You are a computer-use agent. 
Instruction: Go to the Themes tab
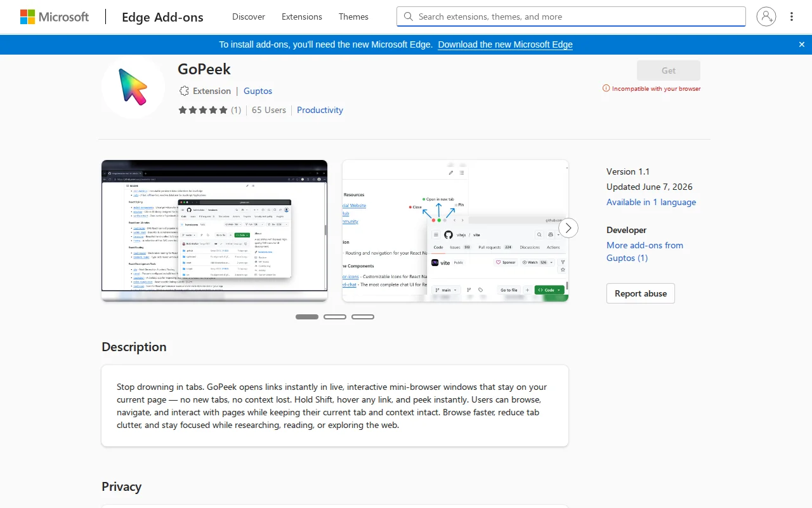coord(353,17)
